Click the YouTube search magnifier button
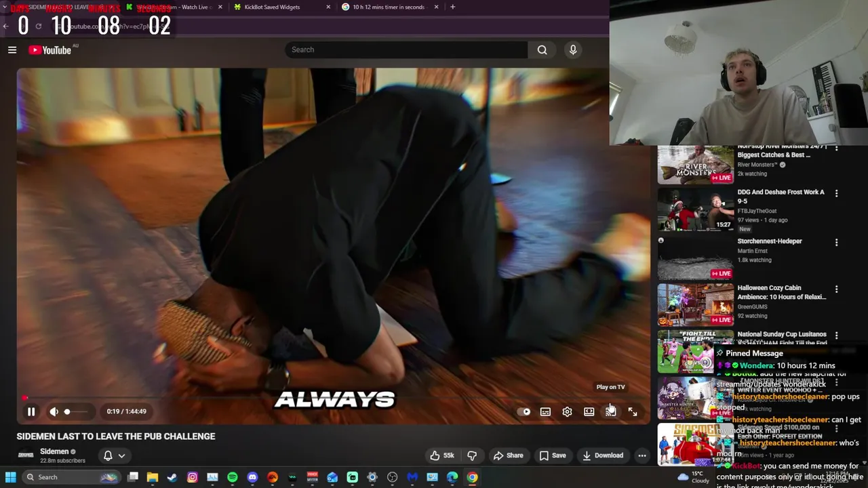Image resolution: width=868 pixels, height=488 pixels. point(542,49)
